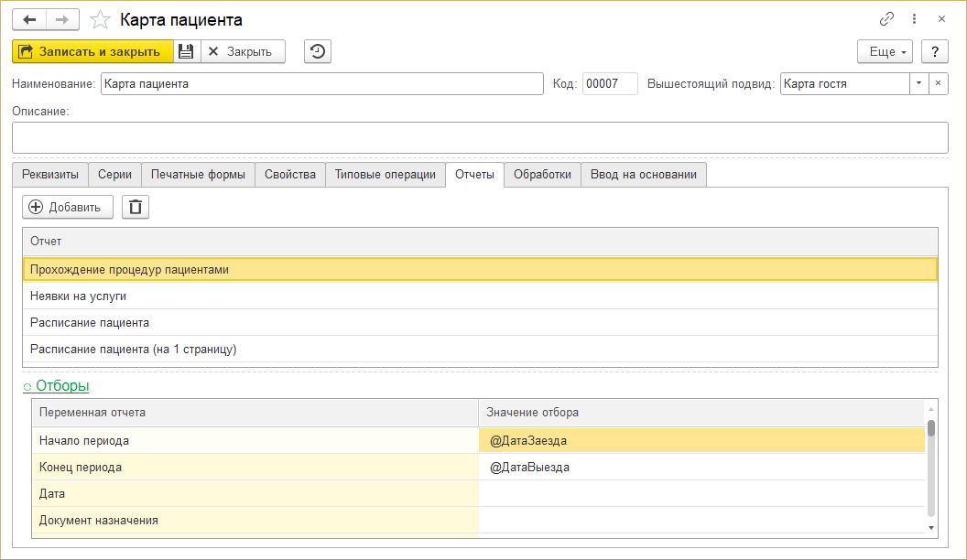Viewport: 967px width, 560px height.
Task: Click the back navigation arrow
Action: click(28, 19)
